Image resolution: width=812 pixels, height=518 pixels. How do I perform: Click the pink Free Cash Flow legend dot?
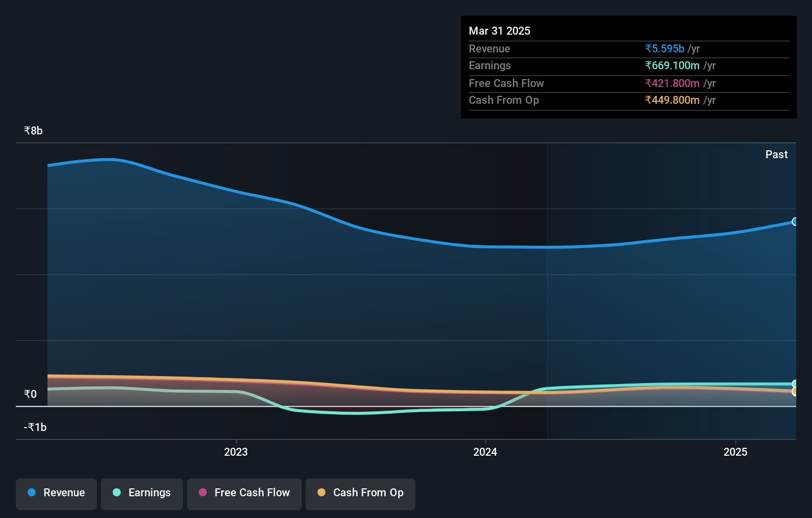[203, 492]
